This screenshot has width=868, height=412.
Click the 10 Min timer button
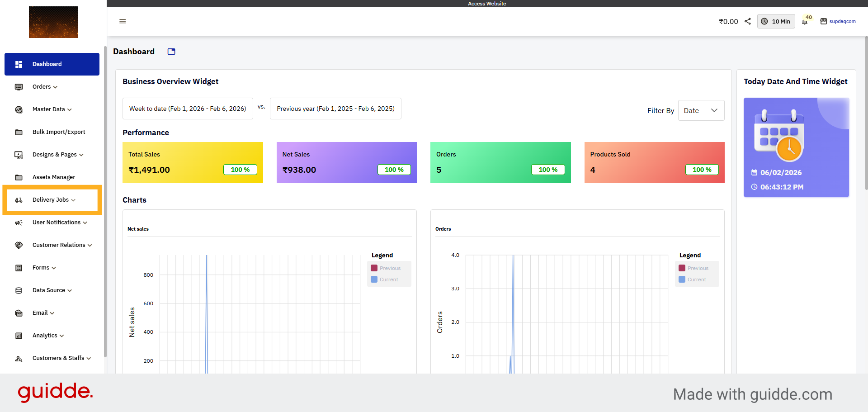point(776,21)
